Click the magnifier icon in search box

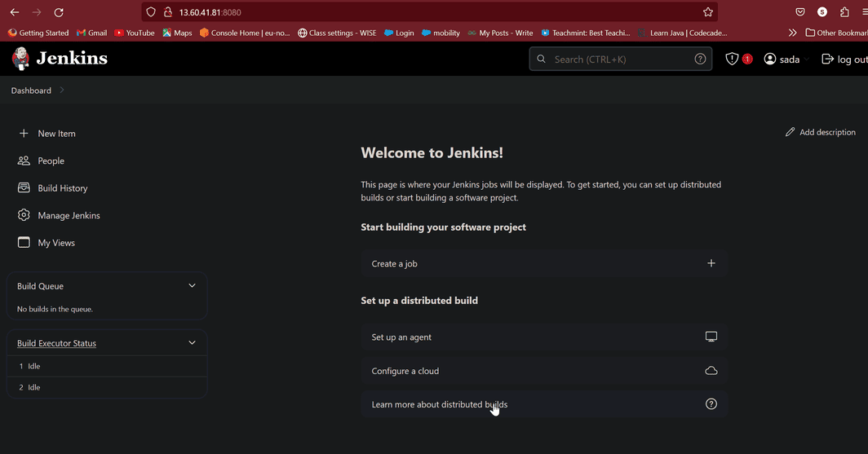tap(542, 59)
